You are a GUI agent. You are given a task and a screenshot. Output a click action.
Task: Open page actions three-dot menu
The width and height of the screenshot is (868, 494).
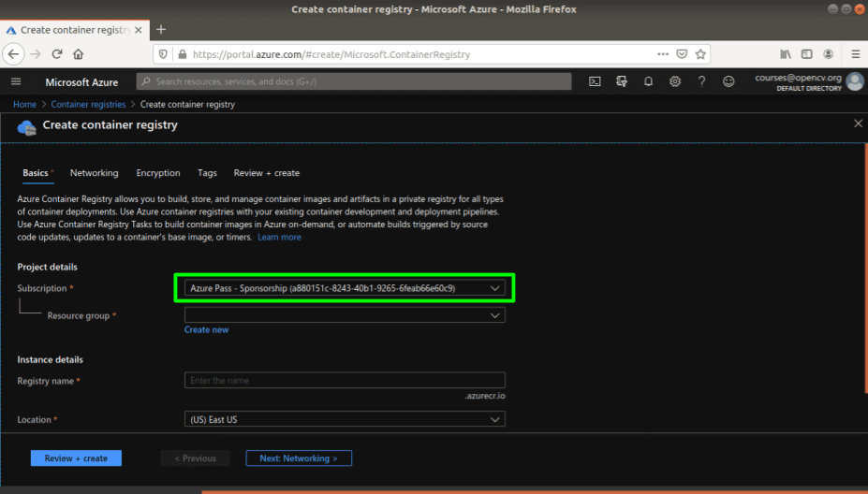point(663,54)
